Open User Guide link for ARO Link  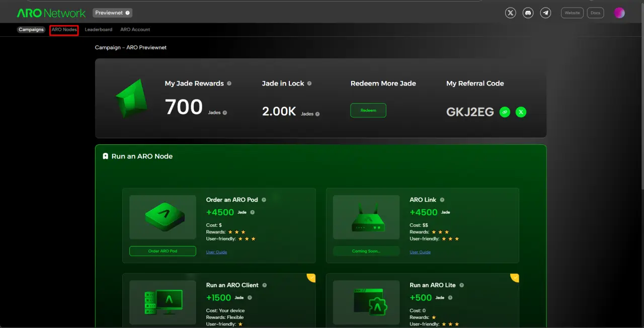pyautogui.click(x=420, y=252)
